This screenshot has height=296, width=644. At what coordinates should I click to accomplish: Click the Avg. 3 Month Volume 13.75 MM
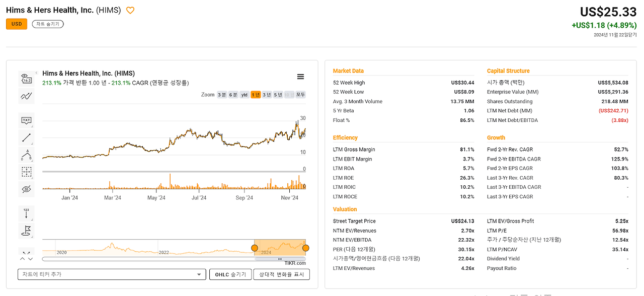(x=463, y=102)
